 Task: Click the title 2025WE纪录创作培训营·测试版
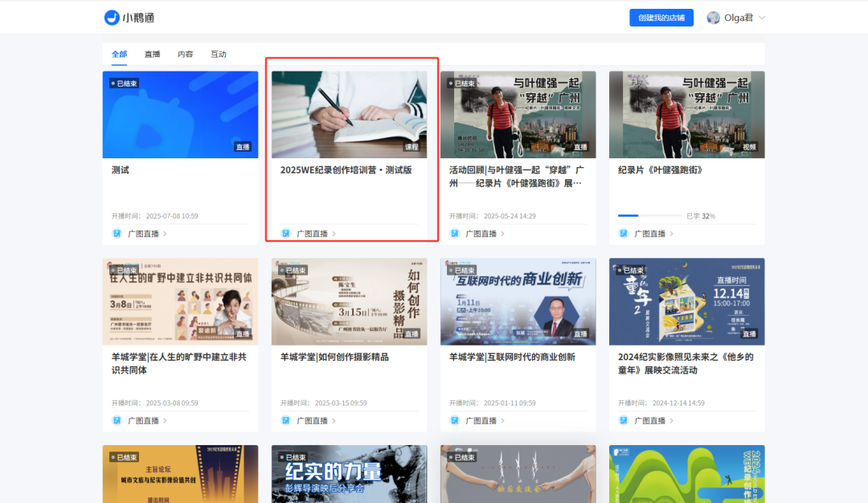coord(346,170)
